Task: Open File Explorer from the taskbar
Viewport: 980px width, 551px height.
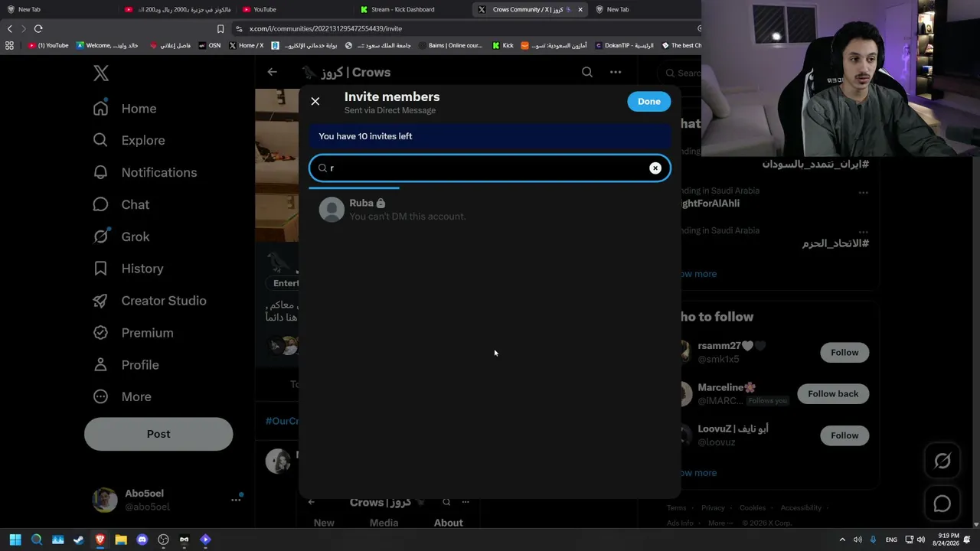Action: click(121, 540)
